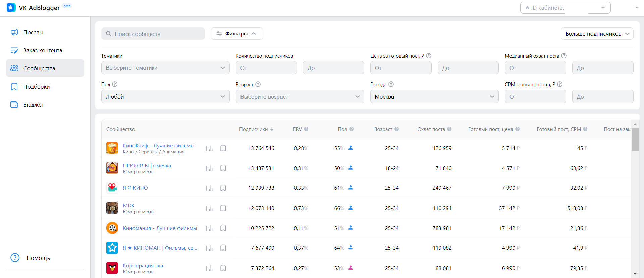
Task: Open the ID кабинета dropdown
Action: [x=565, y=8]
